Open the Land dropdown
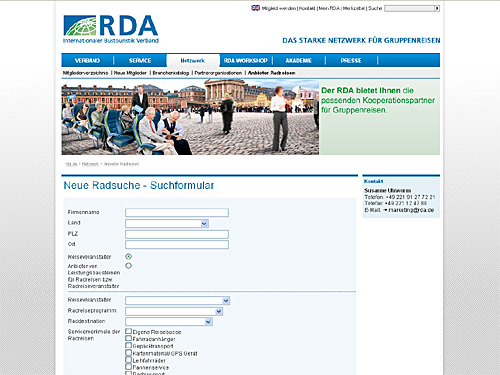 click(167, 223)
